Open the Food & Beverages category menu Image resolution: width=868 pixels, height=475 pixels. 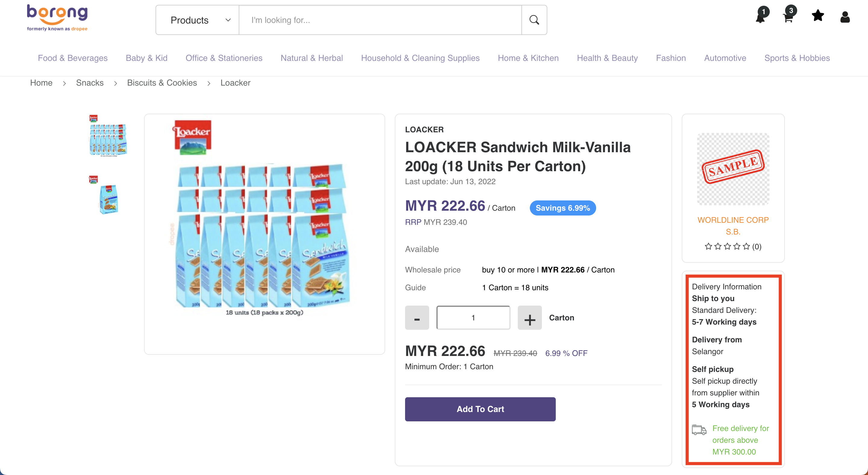pos(72,58)
